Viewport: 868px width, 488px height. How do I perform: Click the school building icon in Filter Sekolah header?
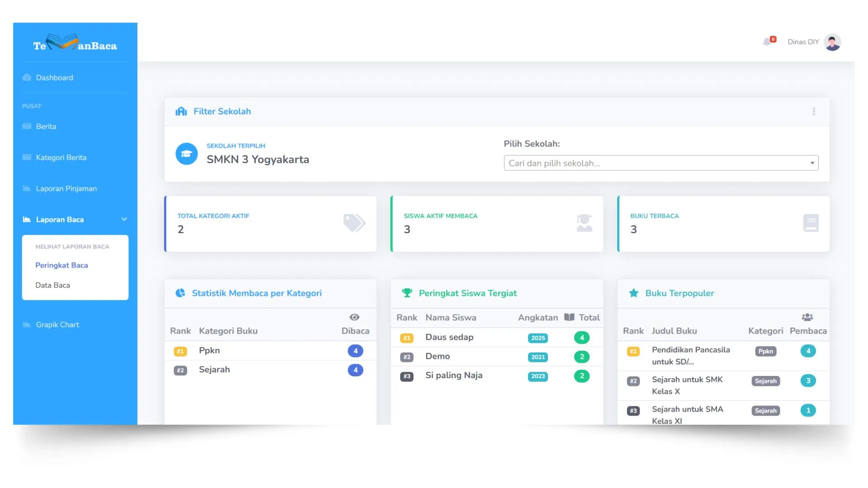click(180, 111)
